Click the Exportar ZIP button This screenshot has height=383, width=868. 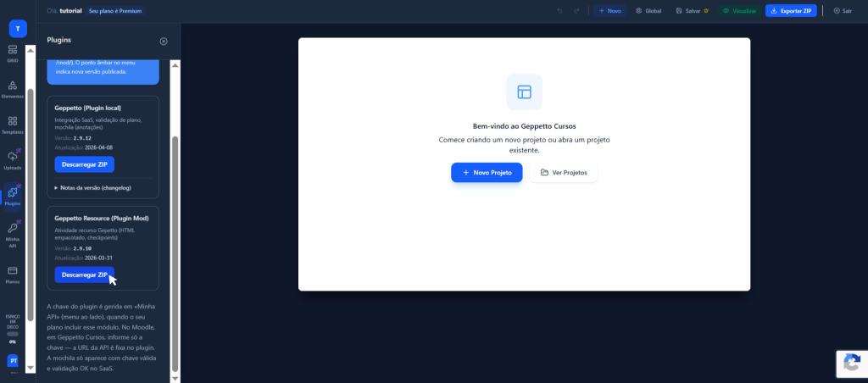click(x=791, y=11)
